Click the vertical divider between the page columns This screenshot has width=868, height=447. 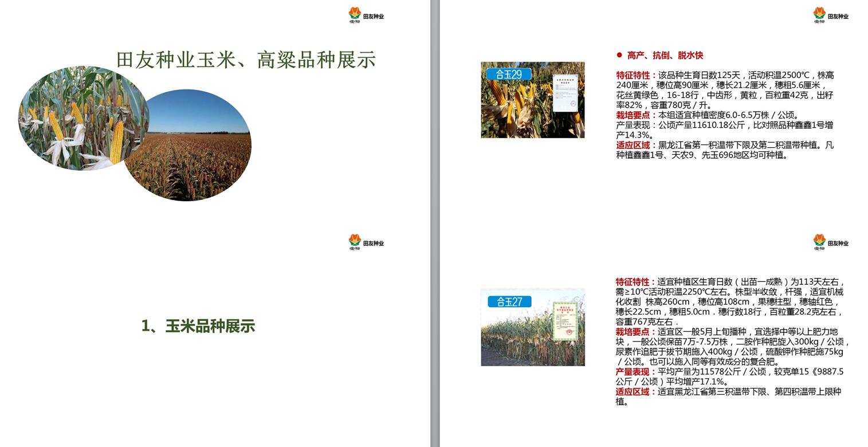435,223
